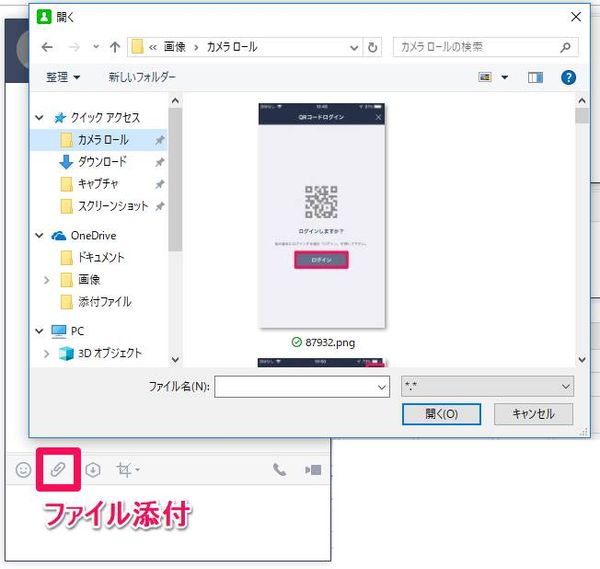Image resolution: width=600 pixels, height=569 pixels.
Task: Select 3D オブジェクト in the tree
Action: coord(110,353)
